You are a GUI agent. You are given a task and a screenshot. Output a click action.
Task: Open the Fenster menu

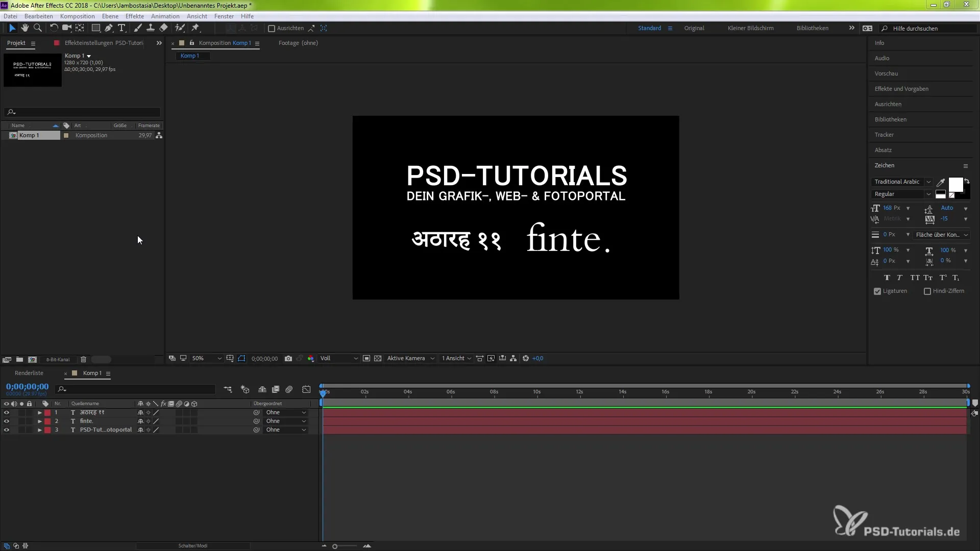224,16
